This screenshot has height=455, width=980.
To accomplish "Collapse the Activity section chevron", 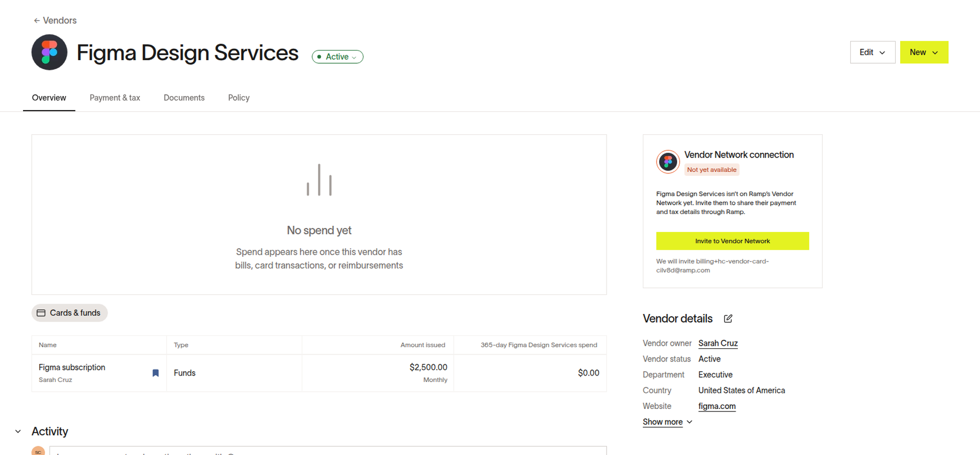I will click(x=18, y=431).
